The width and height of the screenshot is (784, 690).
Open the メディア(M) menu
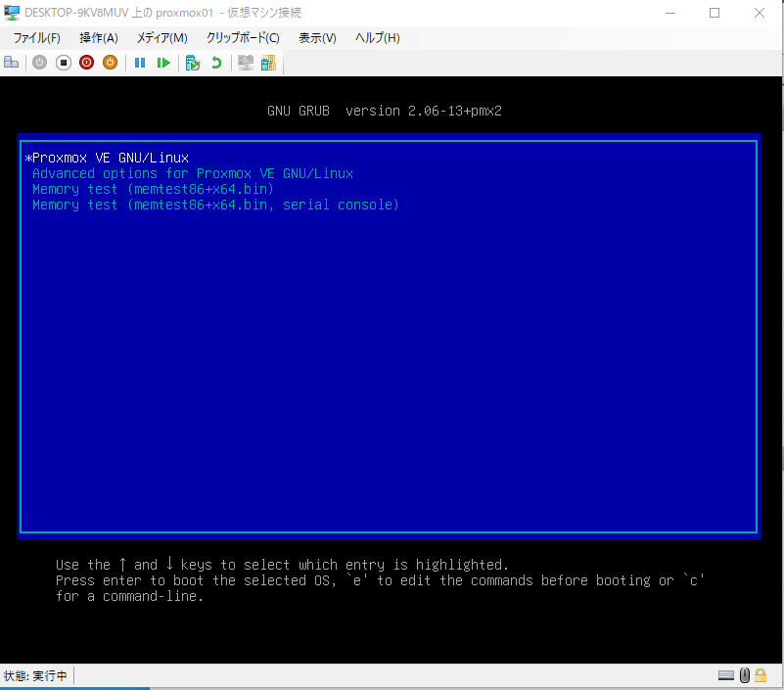(x=161, y=37)
